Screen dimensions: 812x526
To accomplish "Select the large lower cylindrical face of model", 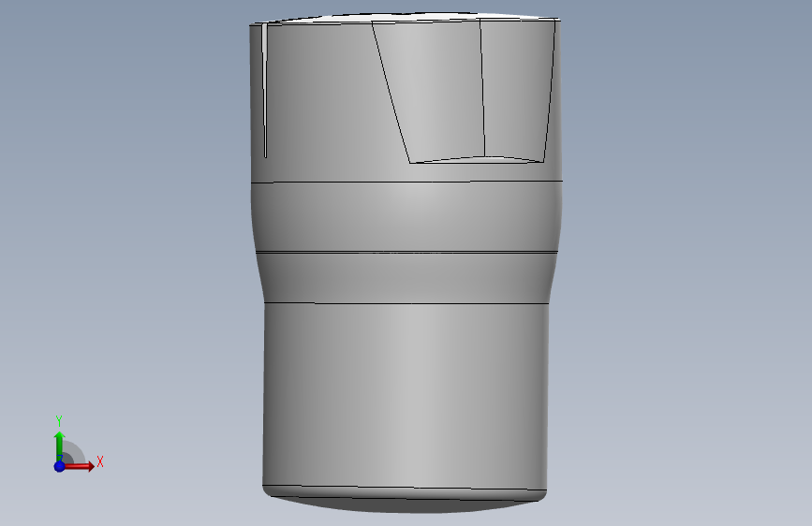I will 405,395.
